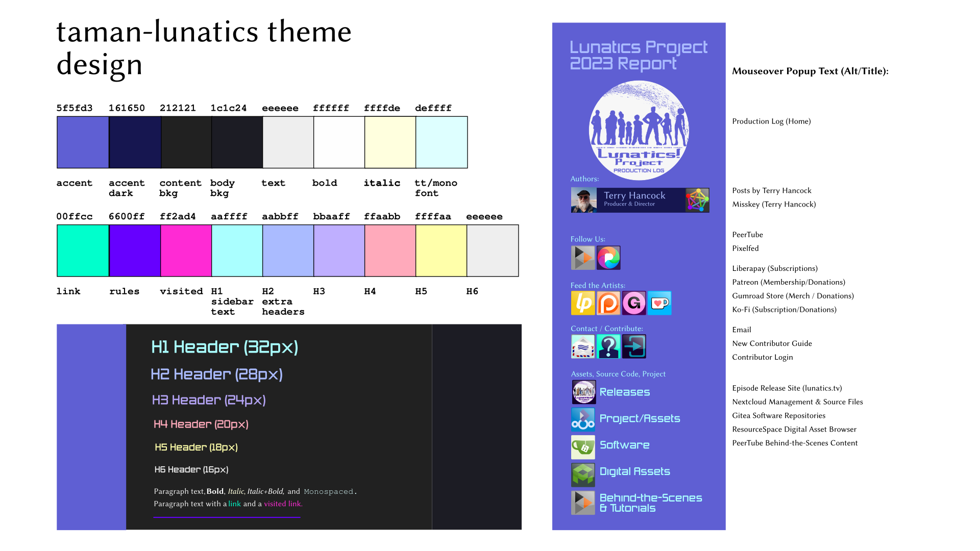Open the Digital Assets sidebar link

pos(634,472)
